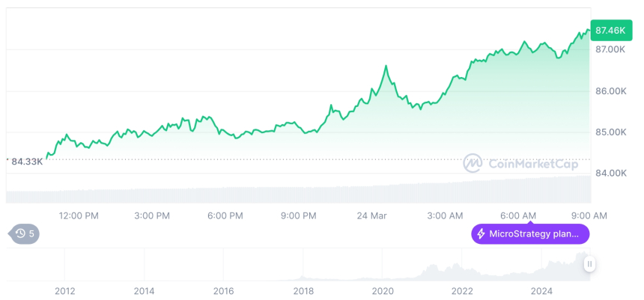This screenshot has width=644, height=300.
Task: Click the 87.00K price axis label
Action: 610,49
